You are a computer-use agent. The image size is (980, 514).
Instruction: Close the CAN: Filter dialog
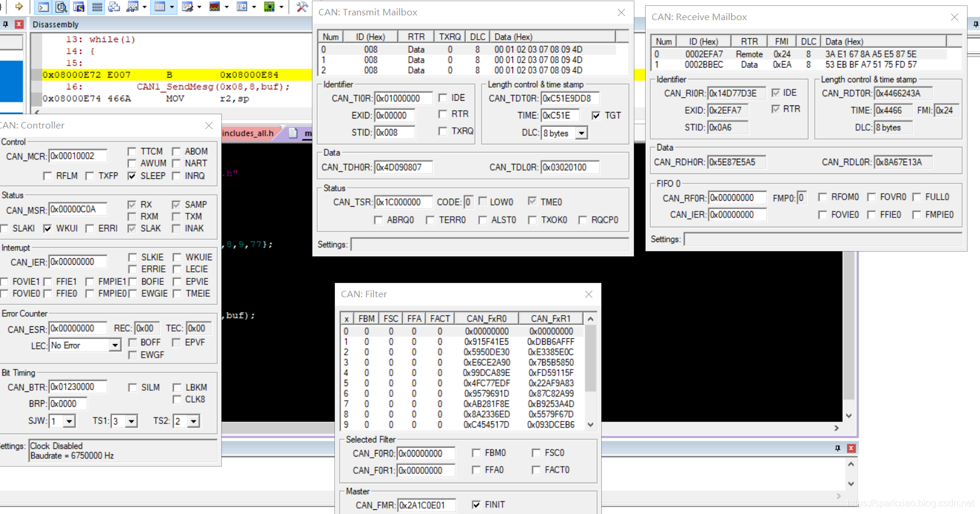[x=589, y=294]
